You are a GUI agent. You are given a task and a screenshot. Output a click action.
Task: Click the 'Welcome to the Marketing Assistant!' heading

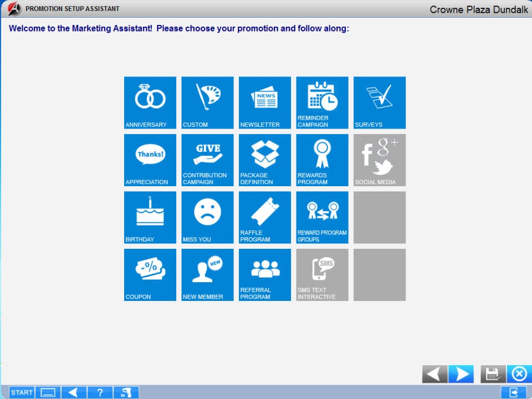80,28
